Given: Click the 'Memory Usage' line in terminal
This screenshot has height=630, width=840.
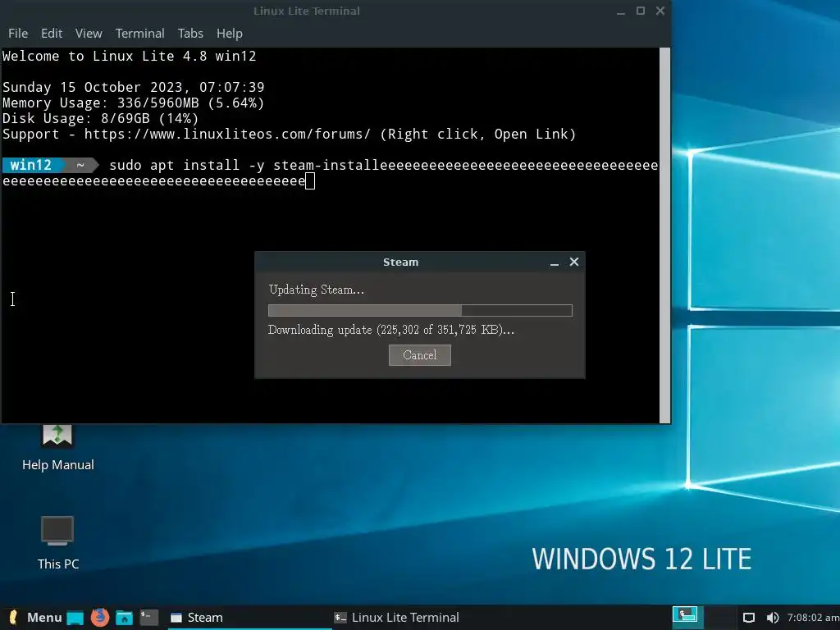Looking at the screenshot, I should [x=134, y=103].
